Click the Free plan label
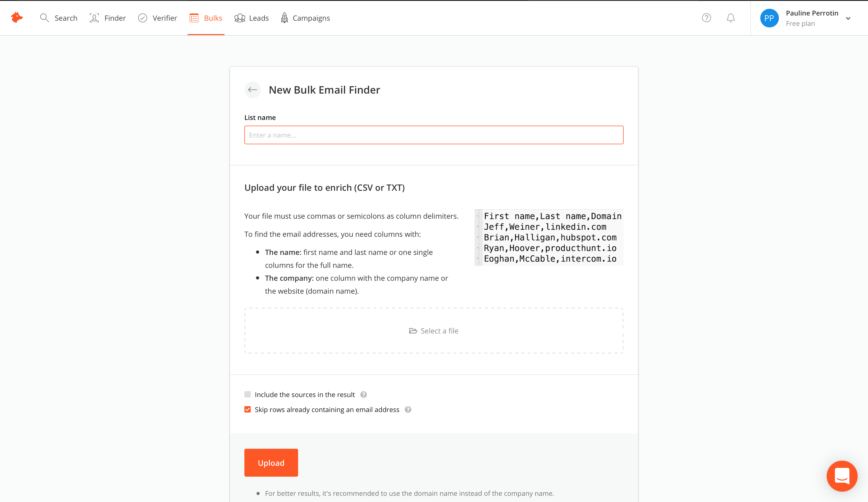 800,24
